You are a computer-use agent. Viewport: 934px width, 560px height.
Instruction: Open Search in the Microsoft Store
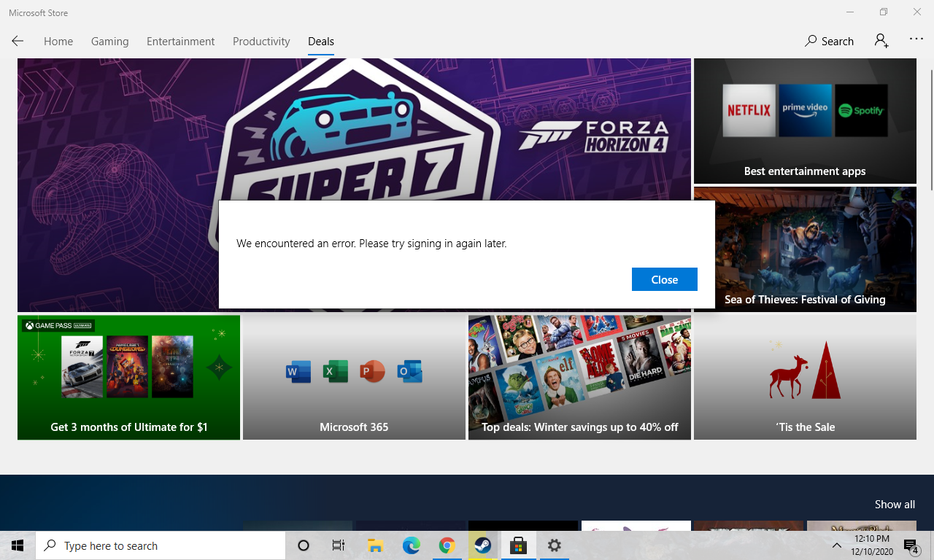pos(829,41)
